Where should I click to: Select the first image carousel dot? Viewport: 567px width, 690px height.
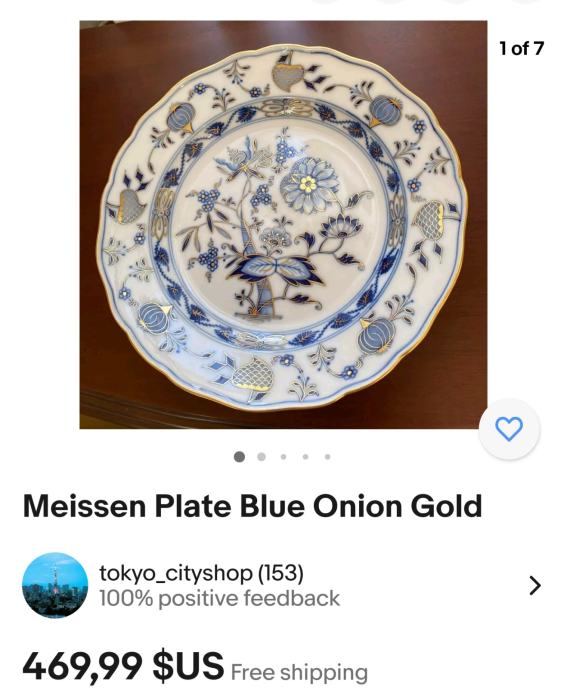click(239, 457)
